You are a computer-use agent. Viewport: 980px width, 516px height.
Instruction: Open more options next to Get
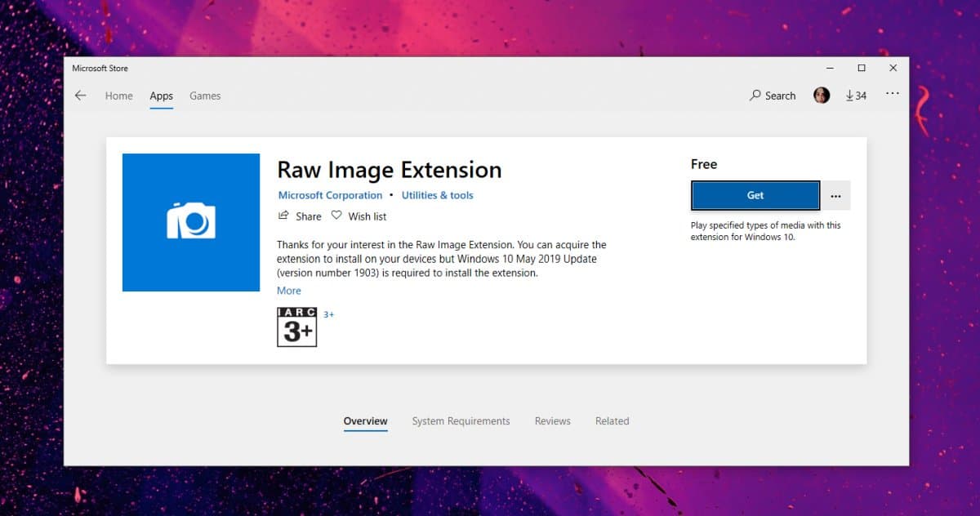point(835,195)
